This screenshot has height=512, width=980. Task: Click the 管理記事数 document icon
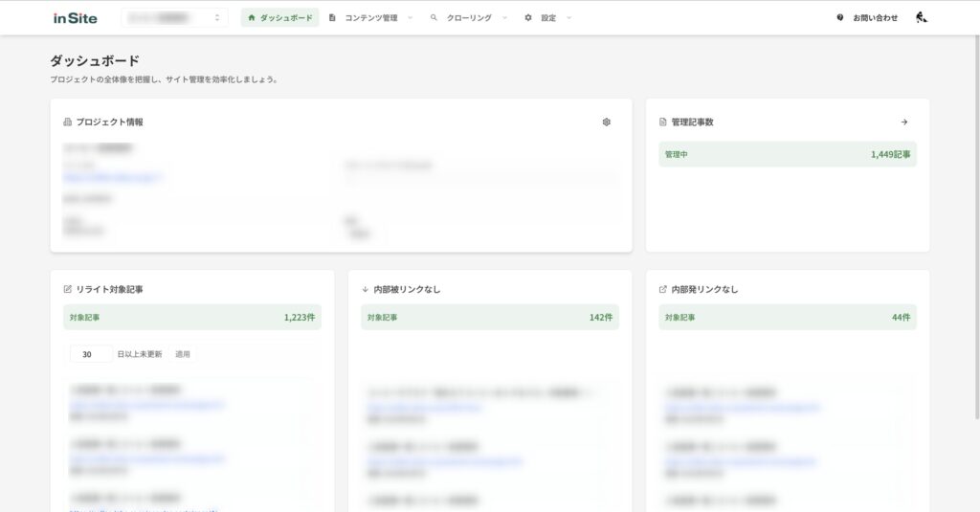click(662, 122)
